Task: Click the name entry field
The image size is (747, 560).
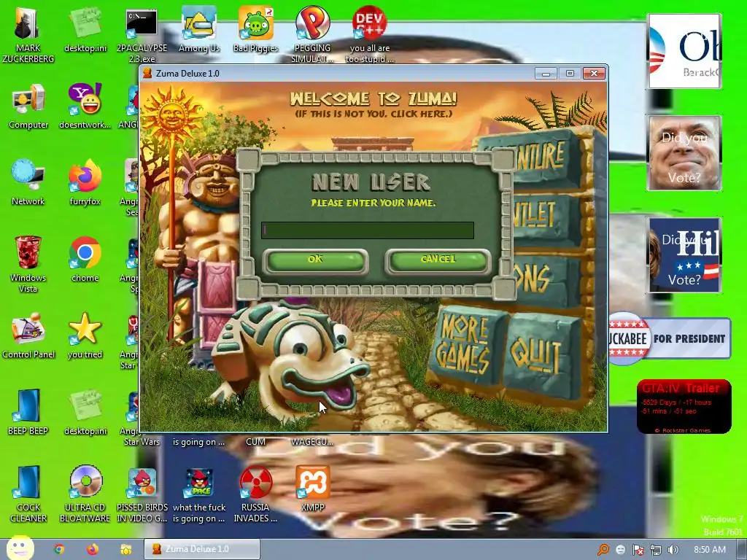Action: click(x=368, y=230)
